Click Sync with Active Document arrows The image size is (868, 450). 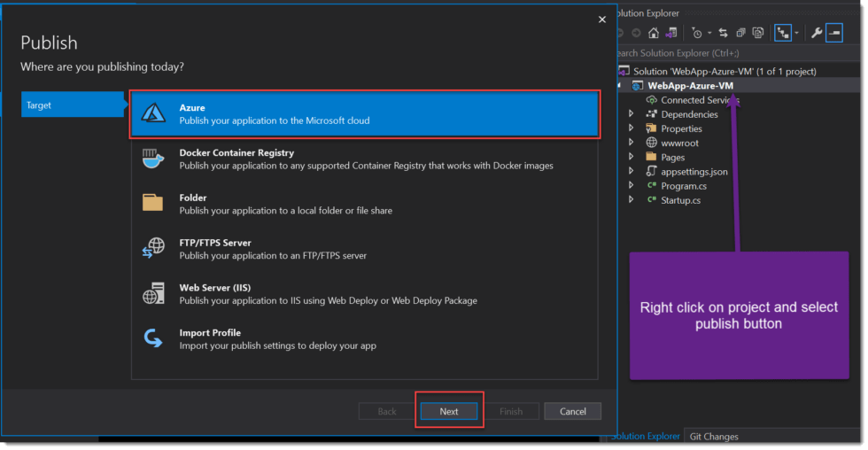[x=723, y=33]
